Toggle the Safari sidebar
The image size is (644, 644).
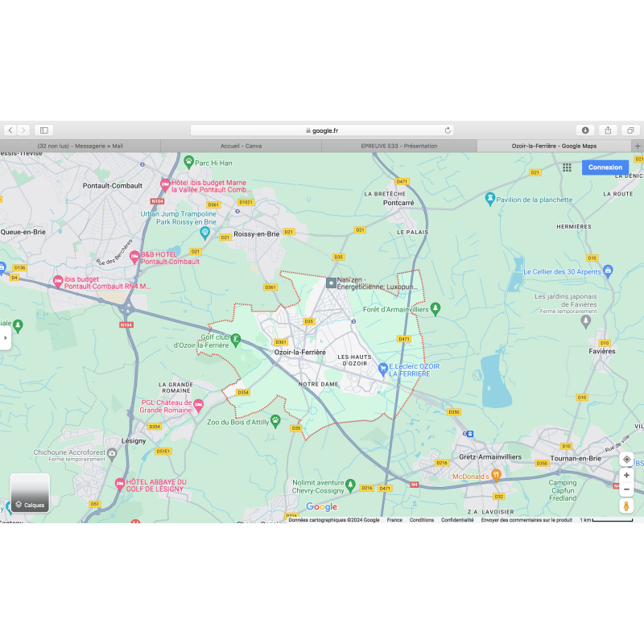(44, 130)
